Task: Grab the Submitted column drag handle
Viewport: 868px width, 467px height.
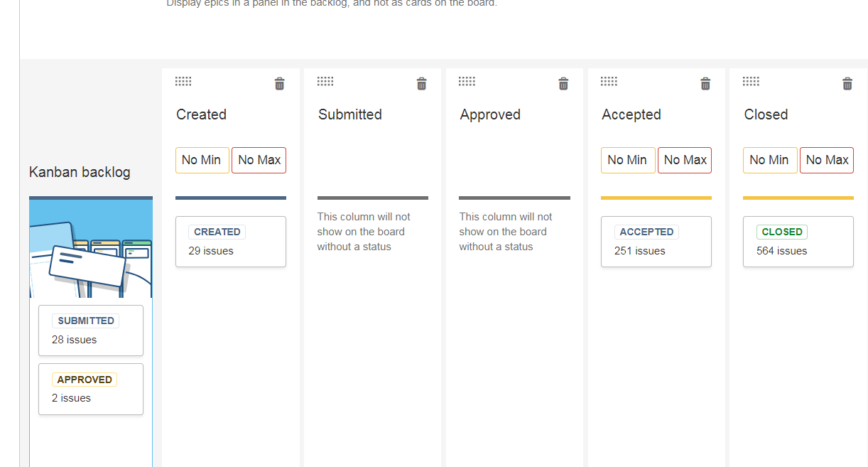Action: coord(325,81)
